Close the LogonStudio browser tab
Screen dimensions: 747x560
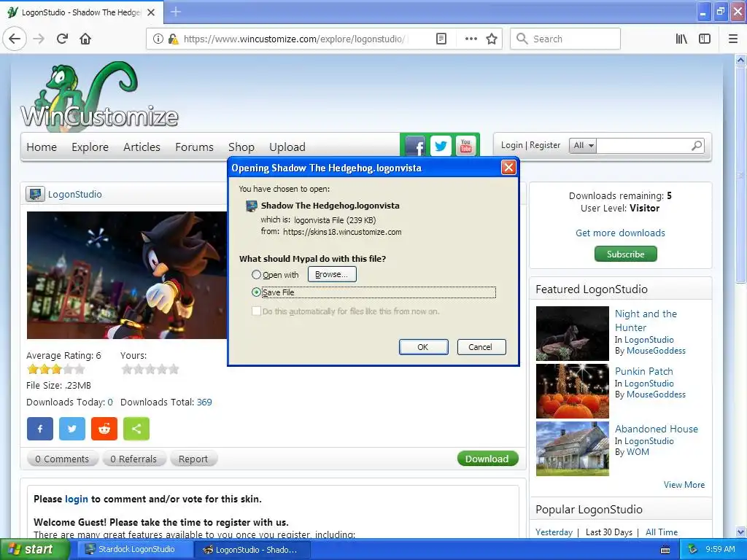[x=151, y=12]
